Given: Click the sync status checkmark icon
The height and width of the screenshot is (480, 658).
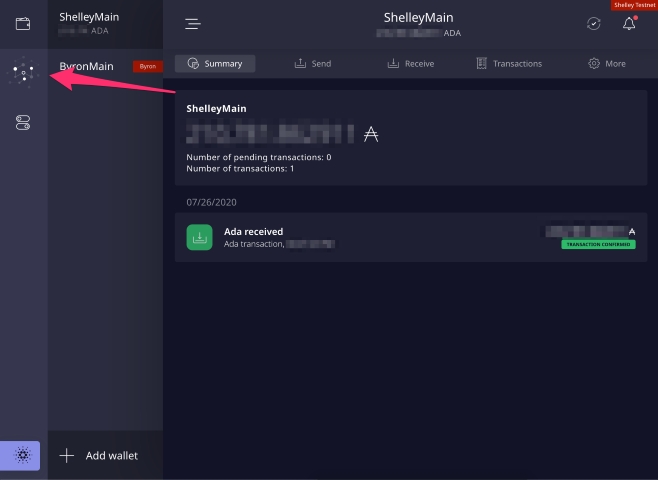Looking at the screenshot, I should pos(593,24).
